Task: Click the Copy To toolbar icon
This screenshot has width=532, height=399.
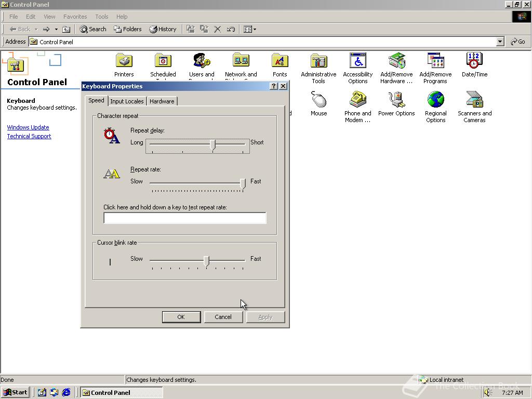Action: [x=204, y=29]
